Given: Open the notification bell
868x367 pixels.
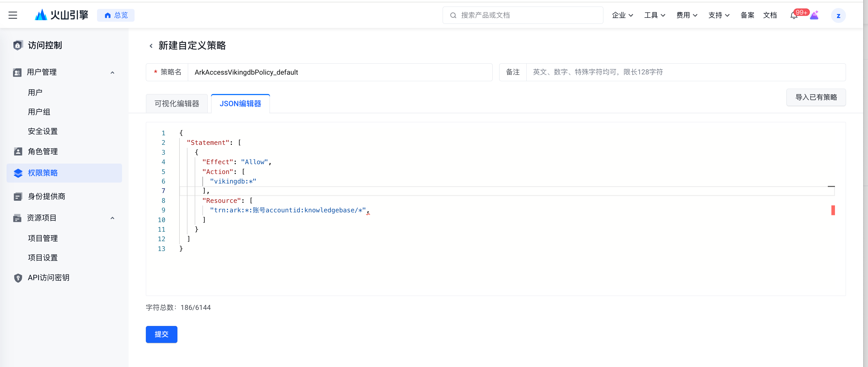Looking at the screenshot, I should click(x=793, y=15).
